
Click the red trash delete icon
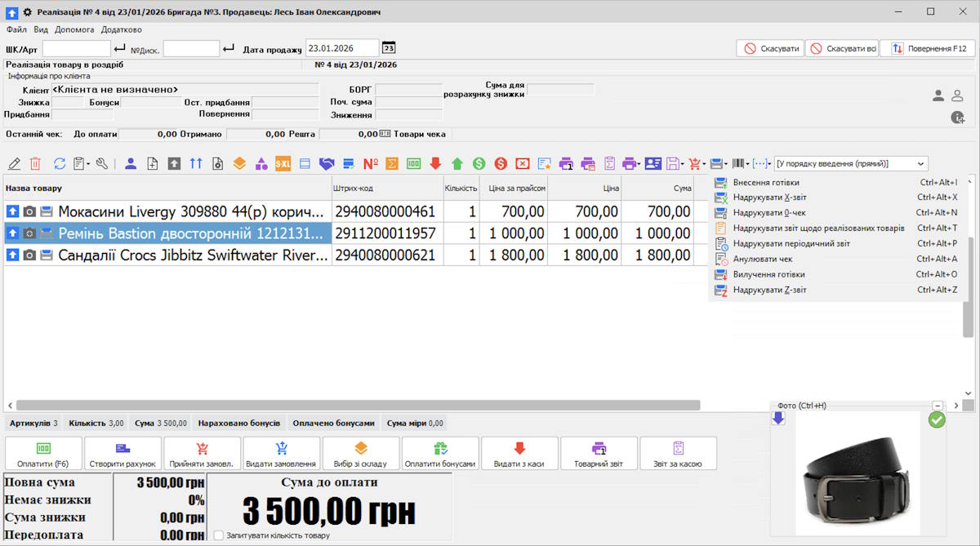35,164
